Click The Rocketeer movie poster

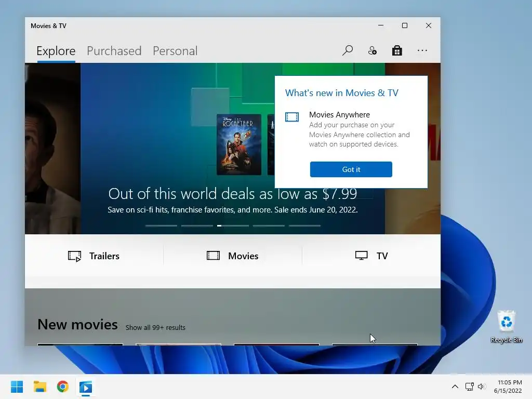pos(239,144)
